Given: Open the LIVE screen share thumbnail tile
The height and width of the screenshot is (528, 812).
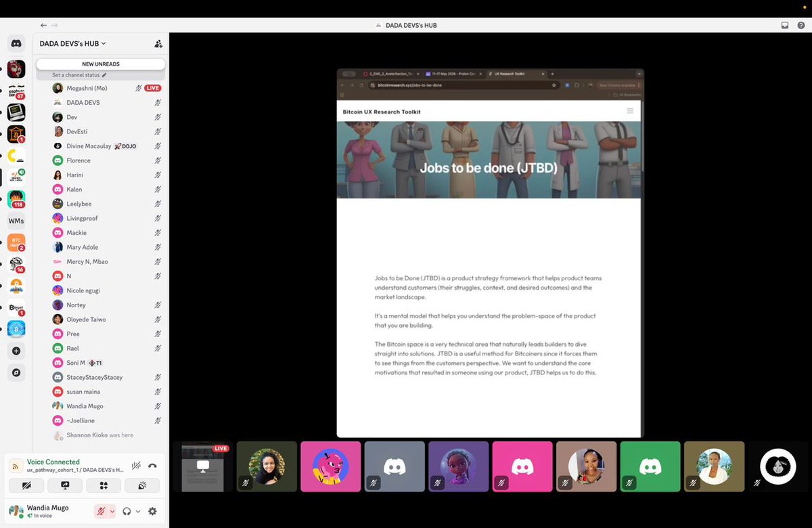Looking at the screenshot, I should point(202,466).
